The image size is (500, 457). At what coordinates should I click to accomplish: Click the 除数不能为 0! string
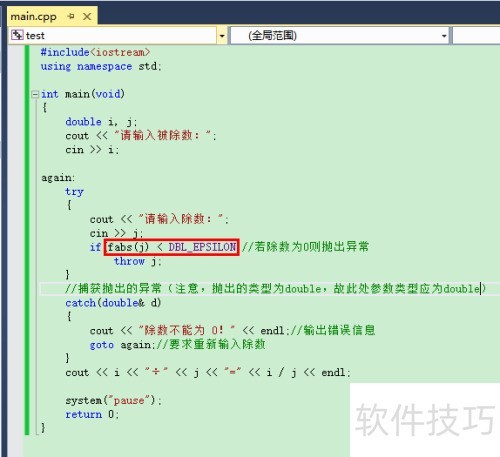pos(187,330)
